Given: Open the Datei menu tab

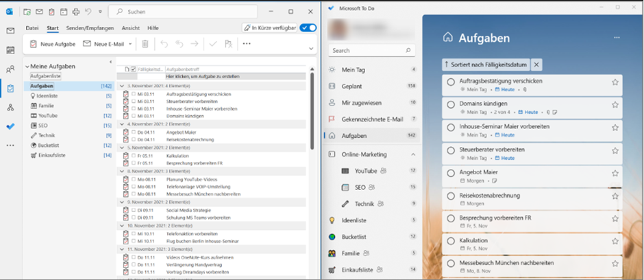Looking at the screenshot, I should [x=32, y=28].
